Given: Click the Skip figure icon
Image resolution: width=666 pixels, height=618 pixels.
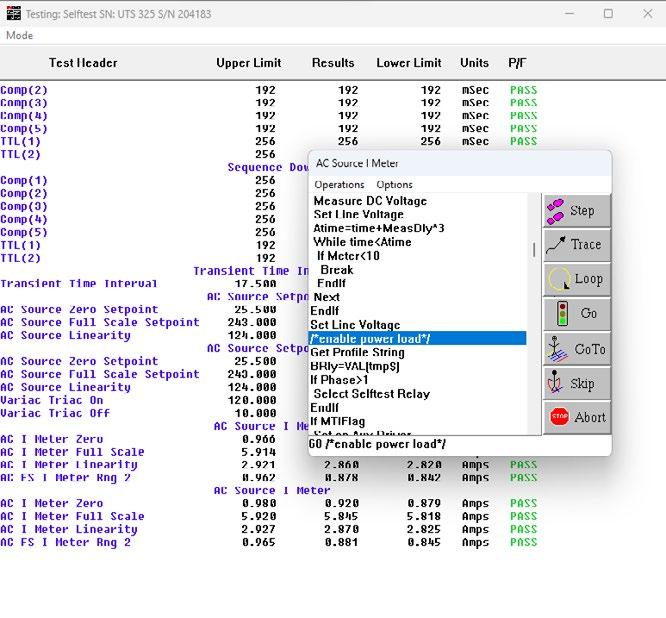Looking at the screenshot, I should (x=555, y=382).
